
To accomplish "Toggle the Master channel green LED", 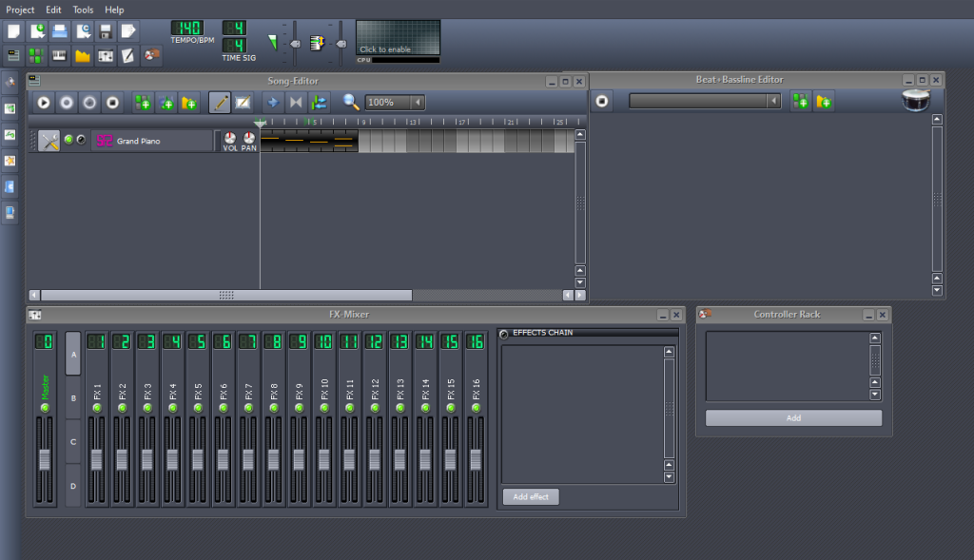I will [x=44, y=407].
